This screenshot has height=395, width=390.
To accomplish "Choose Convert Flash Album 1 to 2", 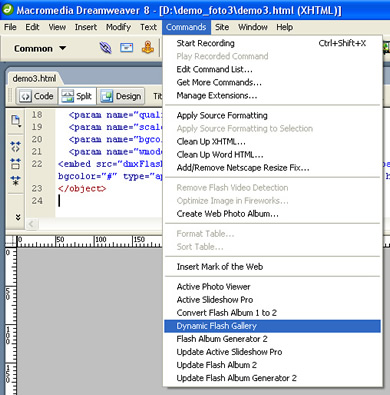I will [273, 313].
